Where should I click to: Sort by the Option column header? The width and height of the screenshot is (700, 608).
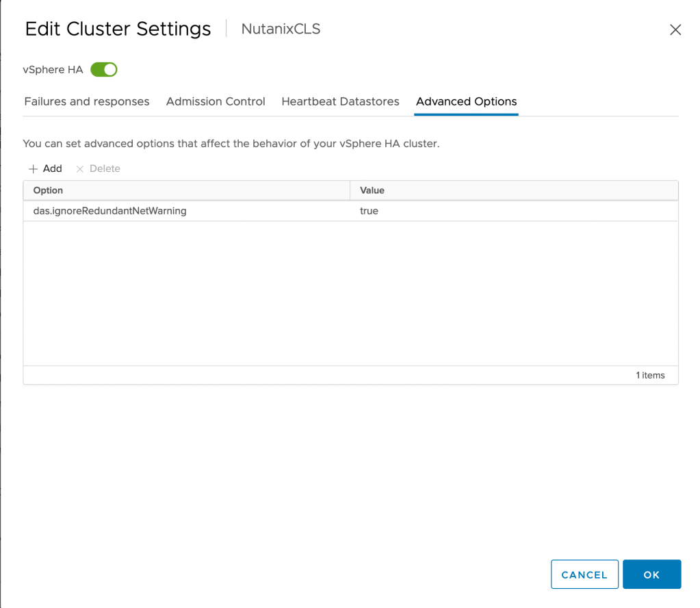click(x=48, y=190)
